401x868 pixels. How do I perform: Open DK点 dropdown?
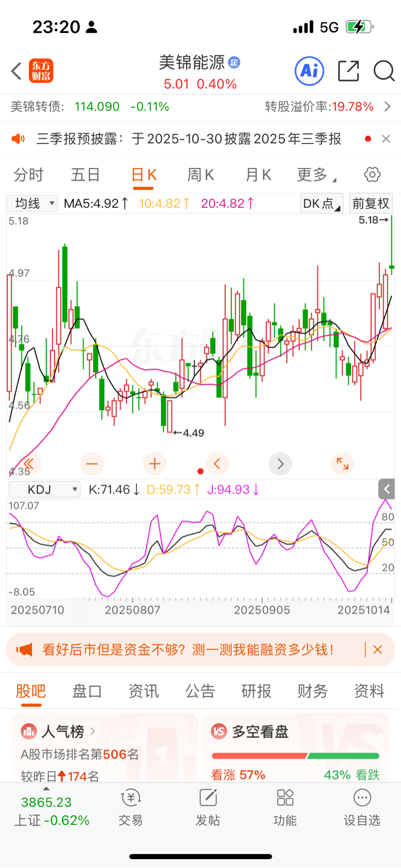coord(322,203)
